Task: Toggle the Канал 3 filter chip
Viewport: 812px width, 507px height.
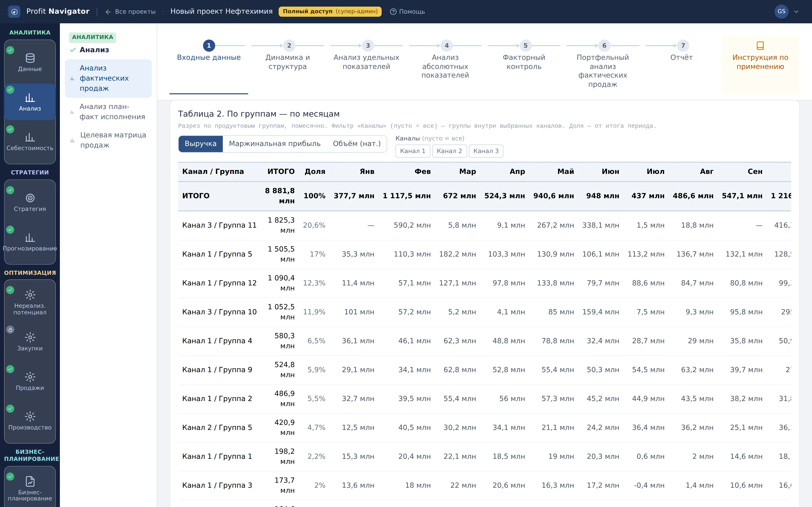Action: coord(486,151)
